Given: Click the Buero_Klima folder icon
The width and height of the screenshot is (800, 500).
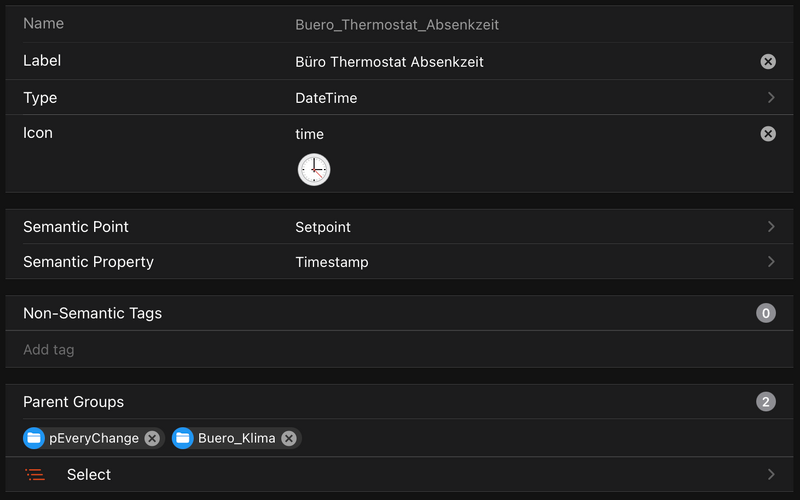Looking at the screenshot, I should 182,438.
